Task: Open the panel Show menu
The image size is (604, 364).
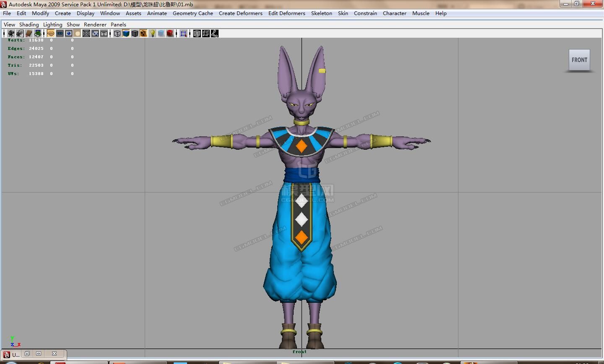Action: (73, 25)
